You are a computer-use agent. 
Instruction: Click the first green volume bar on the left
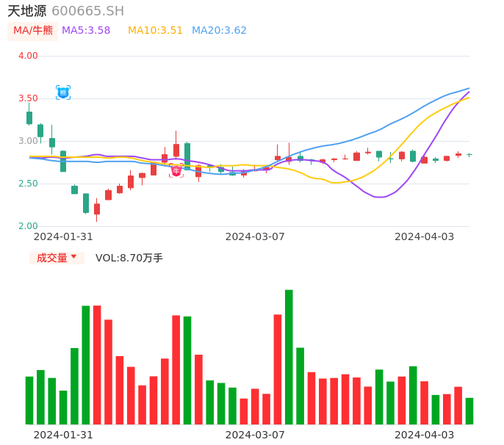29,400
